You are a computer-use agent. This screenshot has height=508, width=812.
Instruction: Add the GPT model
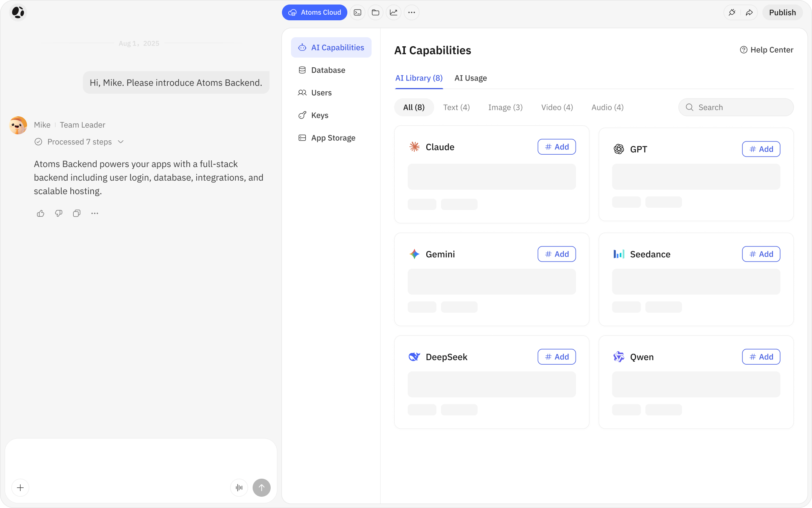click(x=761, y=149)
